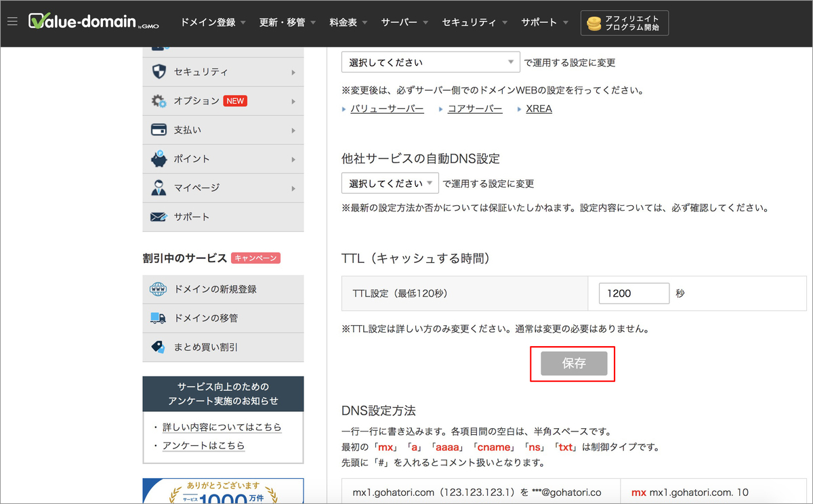The image size is (813, 504).
Task: Click the TTL value input field
Action: pyautogui.click(x=634, y=293)
